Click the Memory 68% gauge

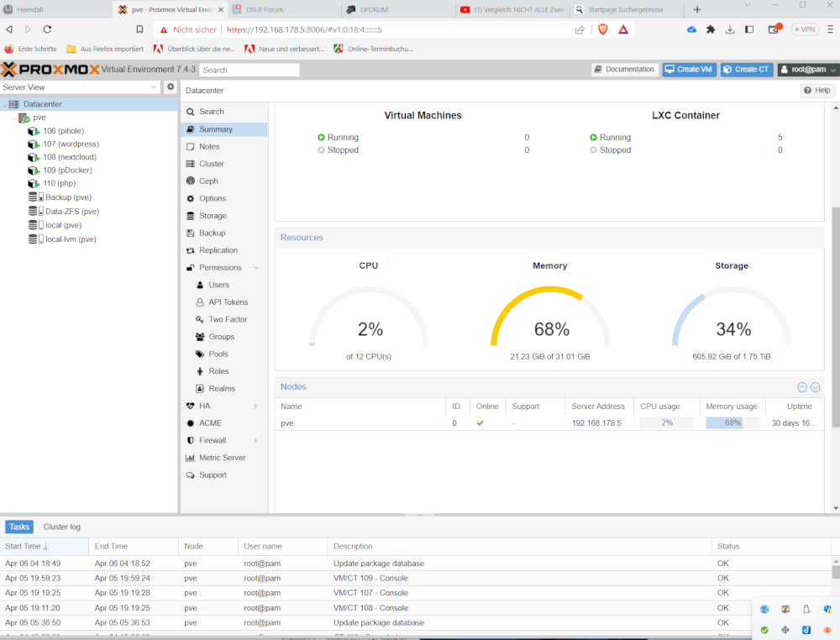[x=551, y=317]
